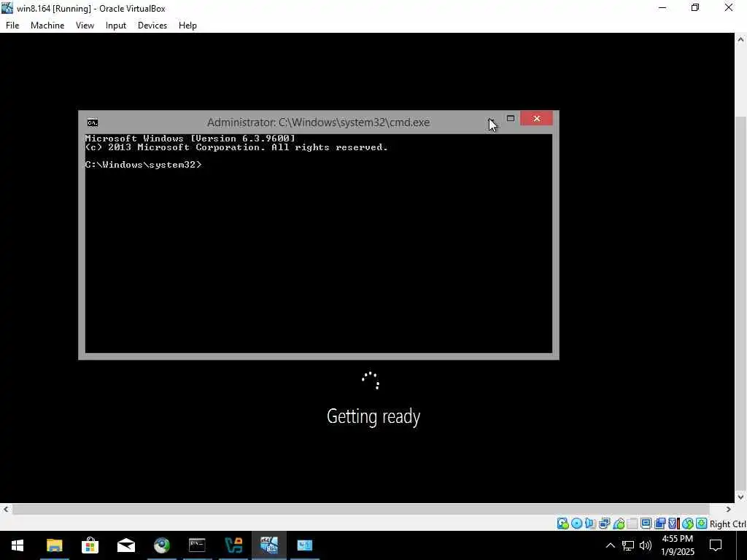
Task: Click the network tray icon
Action: [628, 545]
